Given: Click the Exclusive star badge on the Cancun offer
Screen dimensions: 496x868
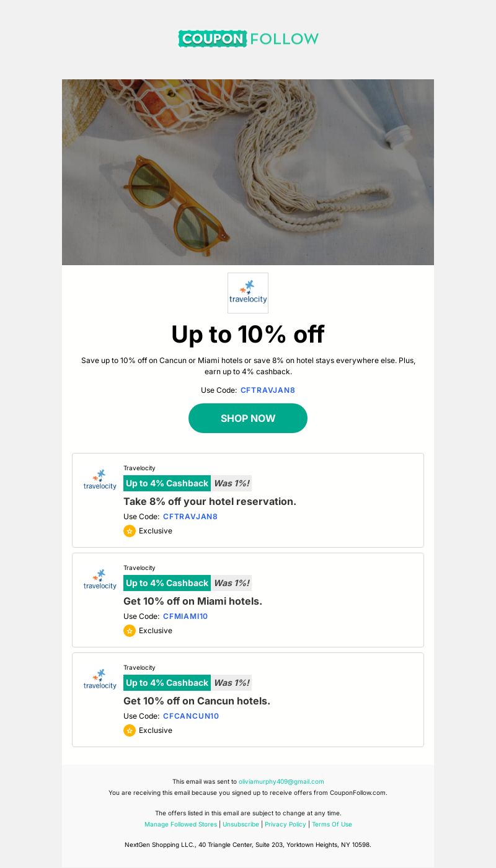Looking at the screenshot, I should point(130,730).
